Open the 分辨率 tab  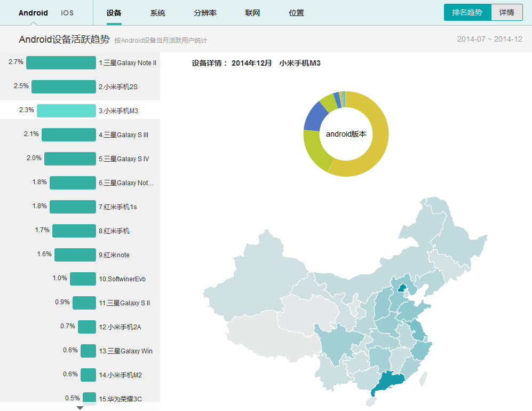pyautogui.click(x=205, y=13)
